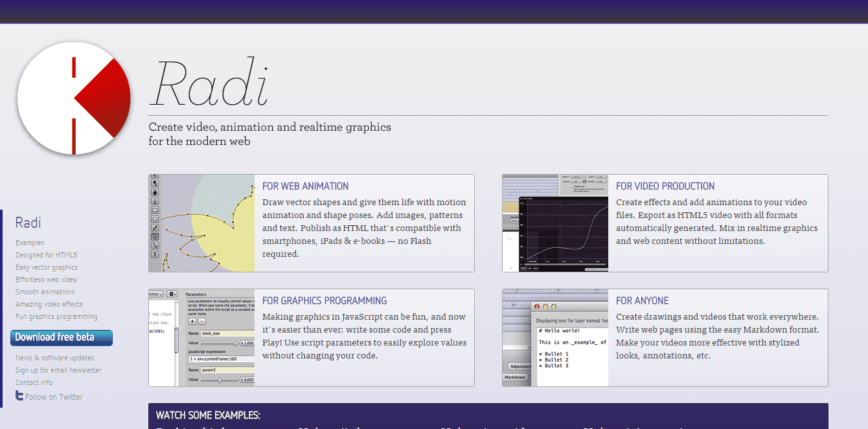Click the red close dot in the For Anyone thumbnail
The image size is (868, 429).
(537, 307)
